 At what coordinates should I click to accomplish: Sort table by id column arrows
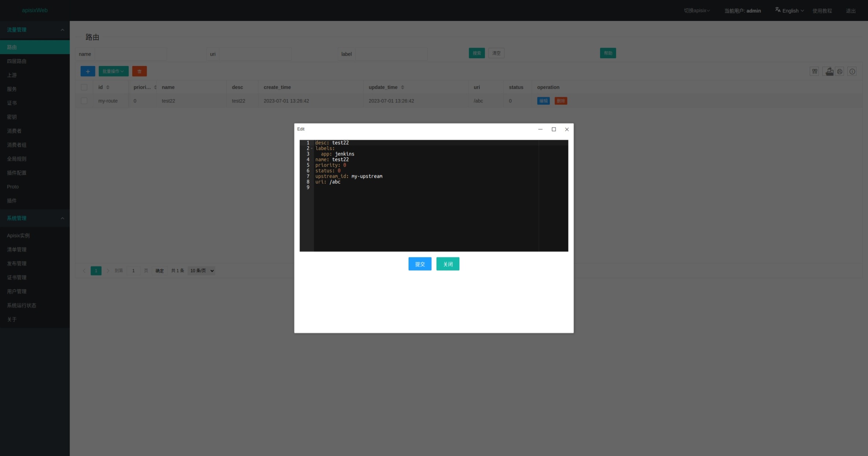tap(108, 87)
